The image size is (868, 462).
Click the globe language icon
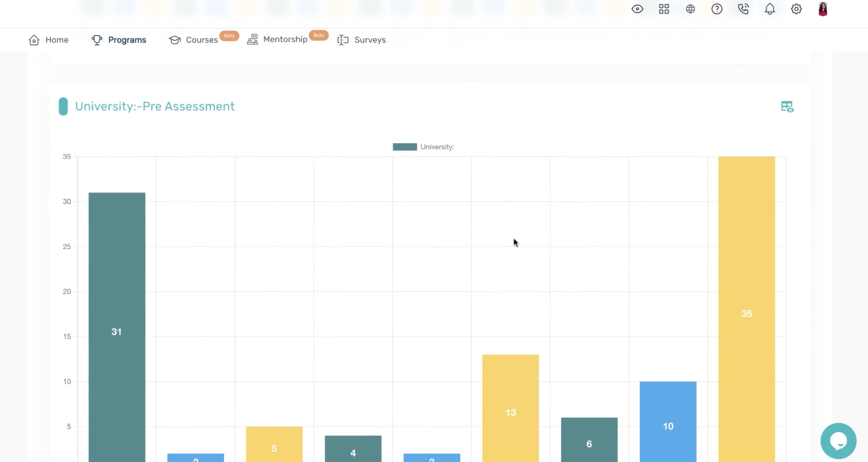pyautogui.click(x=690, y=9)
